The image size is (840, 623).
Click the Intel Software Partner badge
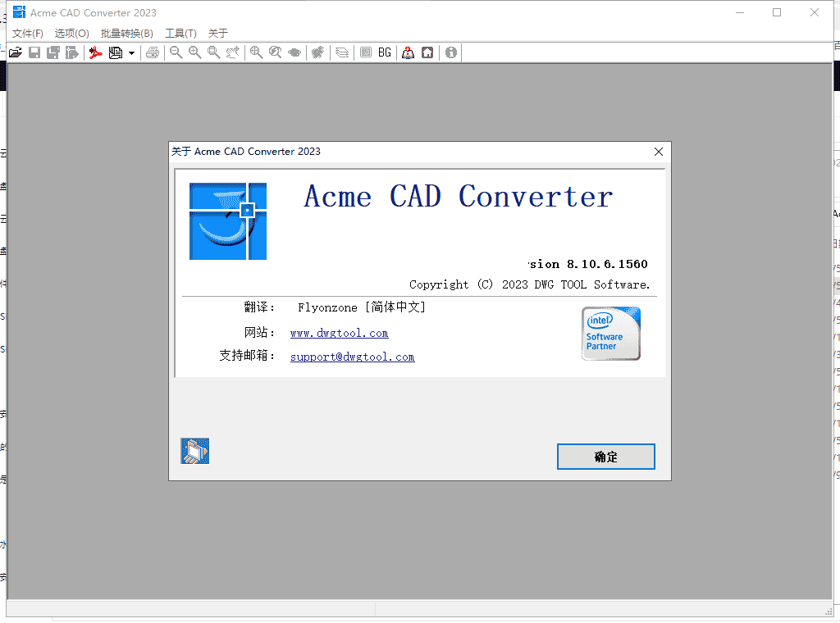pos(610,333)
